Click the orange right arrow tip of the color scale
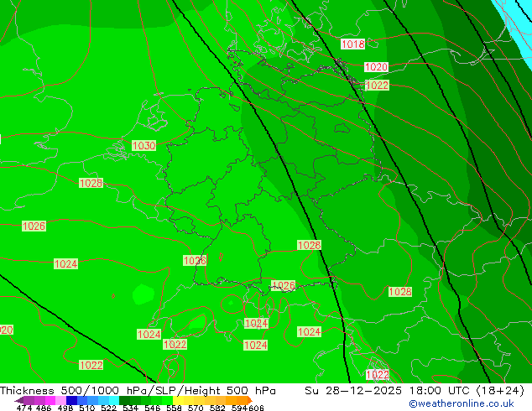 (x=250, y=401)
